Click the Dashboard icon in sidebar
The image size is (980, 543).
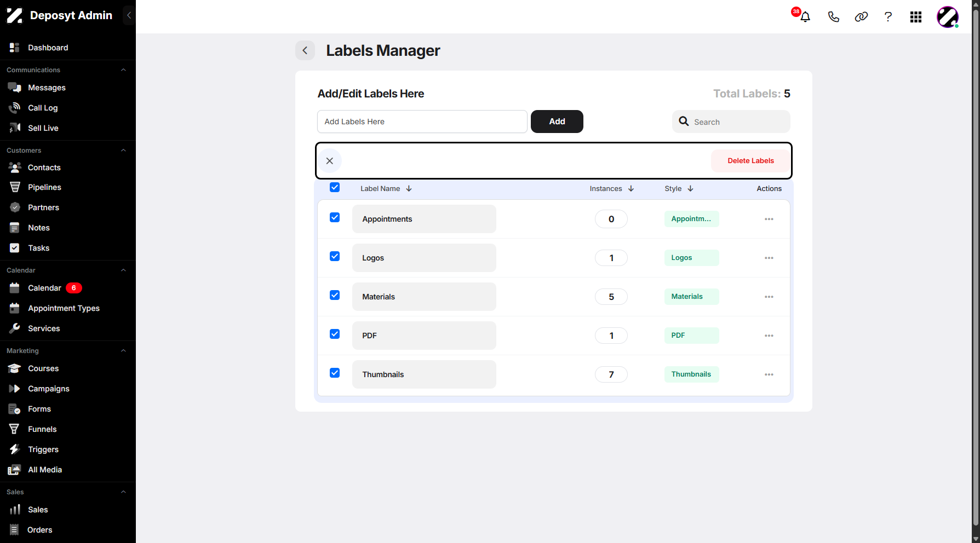[15, 48]
